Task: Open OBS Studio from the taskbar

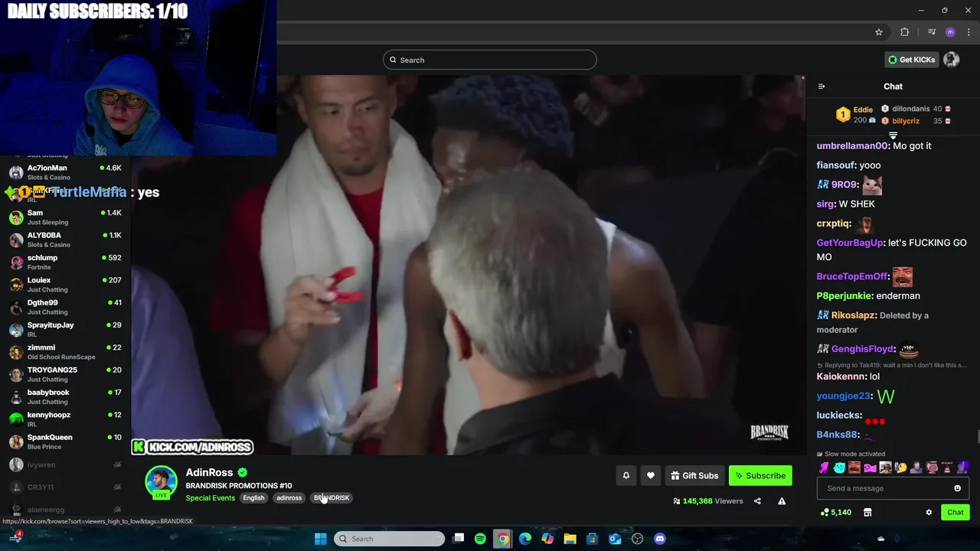Action: coord(637,539)
